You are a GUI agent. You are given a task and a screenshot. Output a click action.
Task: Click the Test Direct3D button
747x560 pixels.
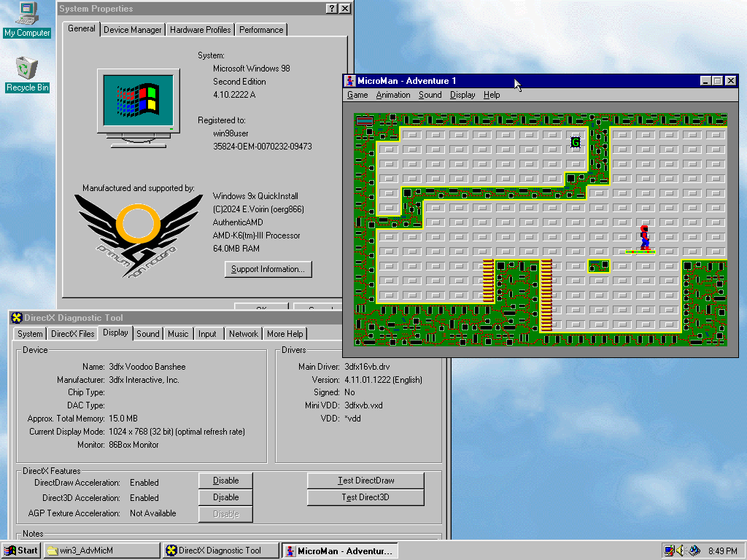tap(366, 497)
